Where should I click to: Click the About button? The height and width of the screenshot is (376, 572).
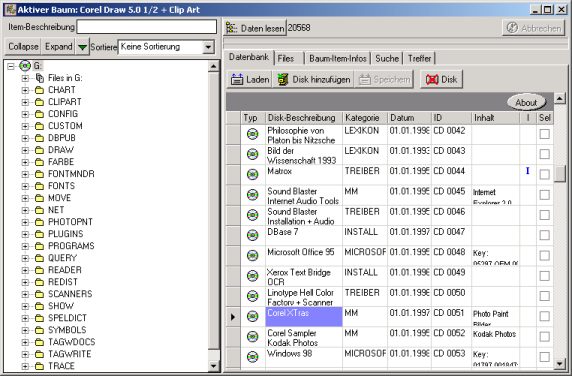click(526, 102)
